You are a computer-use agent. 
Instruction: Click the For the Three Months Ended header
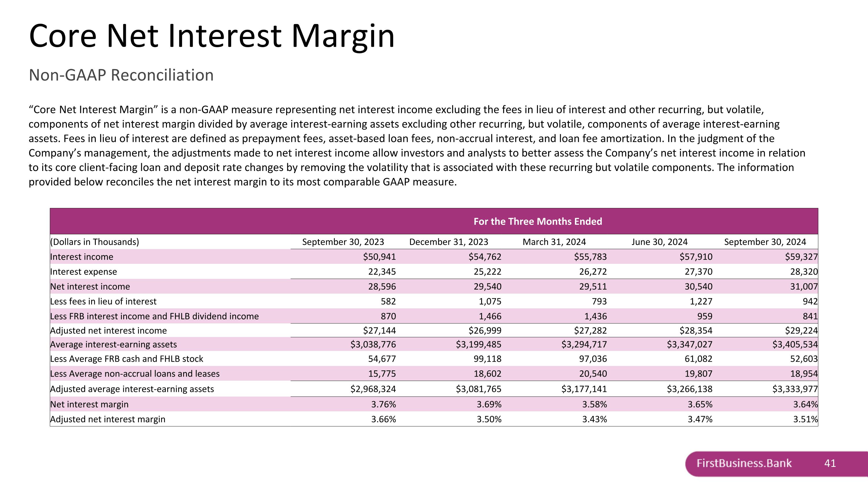point(538,221)
